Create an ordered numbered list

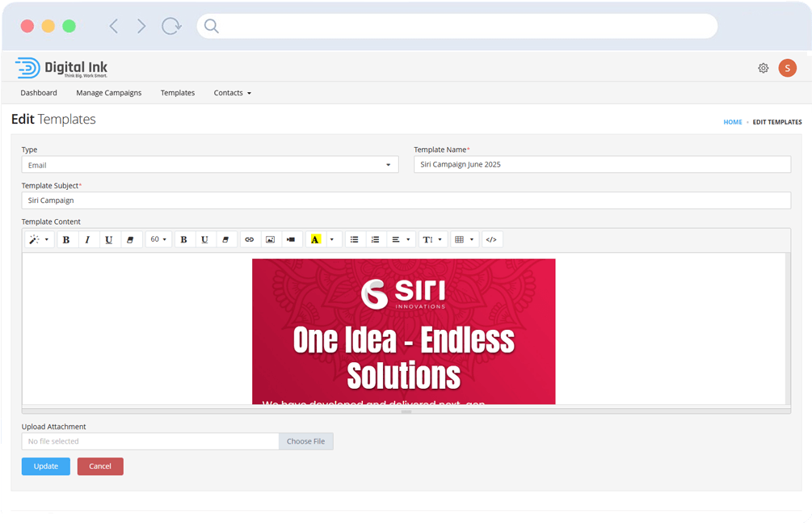[x=375, y=239]
